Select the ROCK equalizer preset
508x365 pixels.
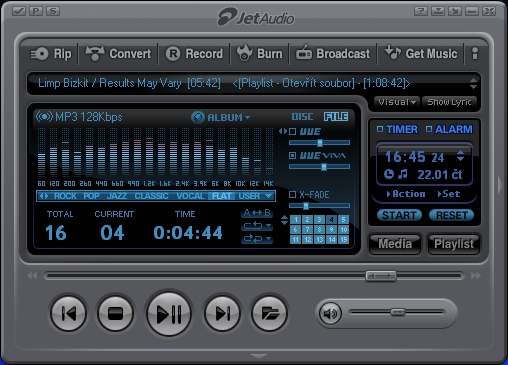pyautogui.click(x=65, y=196)
